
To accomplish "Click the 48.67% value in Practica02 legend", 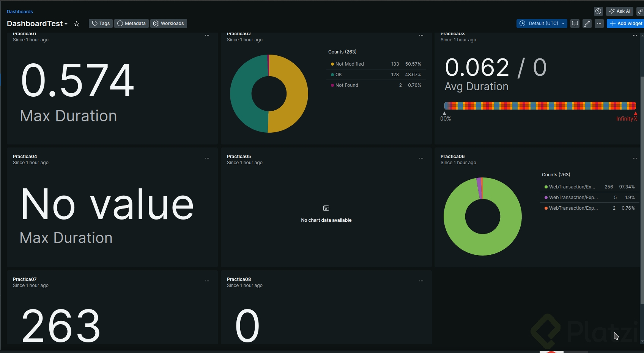I will pyautogui.click(x=413, y=75).
